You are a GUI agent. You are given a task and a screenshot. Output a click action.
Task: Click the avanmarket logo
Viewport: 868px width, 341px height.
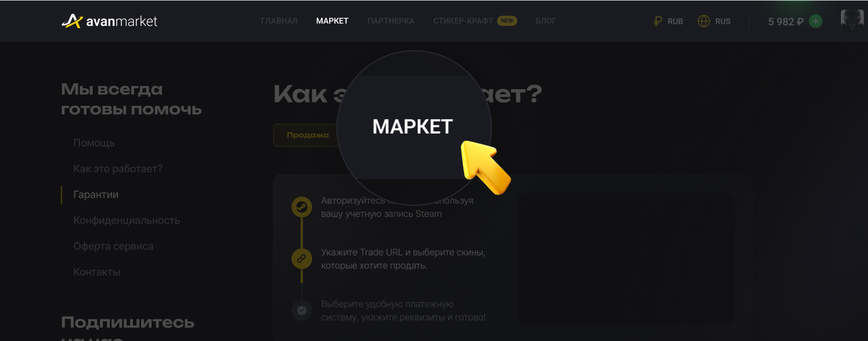109,21
